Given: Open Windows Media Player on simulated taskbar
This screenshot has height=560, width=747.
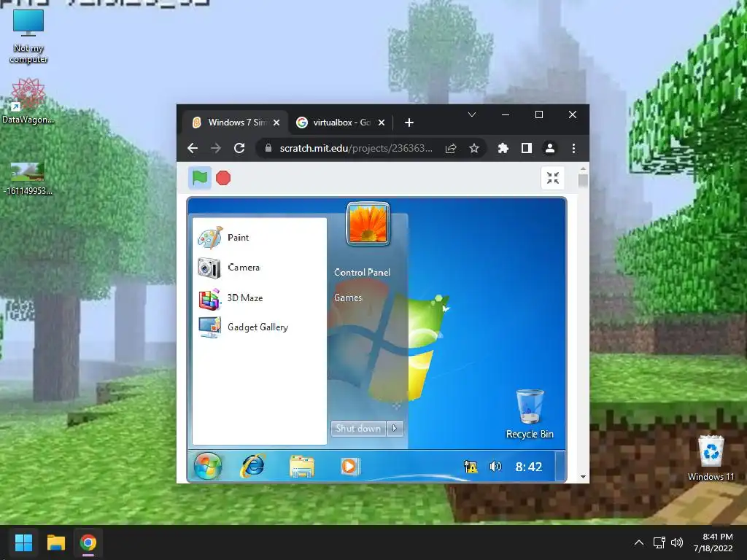Looking at the screenshot, I should [349, 466].
